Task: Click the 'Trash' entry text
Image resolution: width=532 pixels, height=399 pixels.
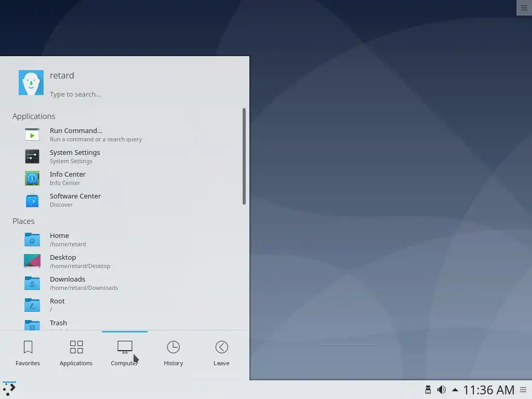Action: pos(58,323)
